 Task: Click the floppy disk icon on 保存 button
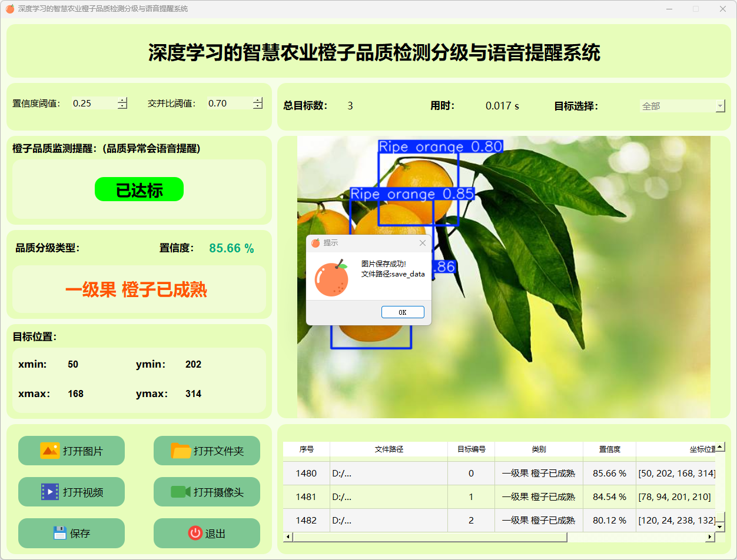59,534
